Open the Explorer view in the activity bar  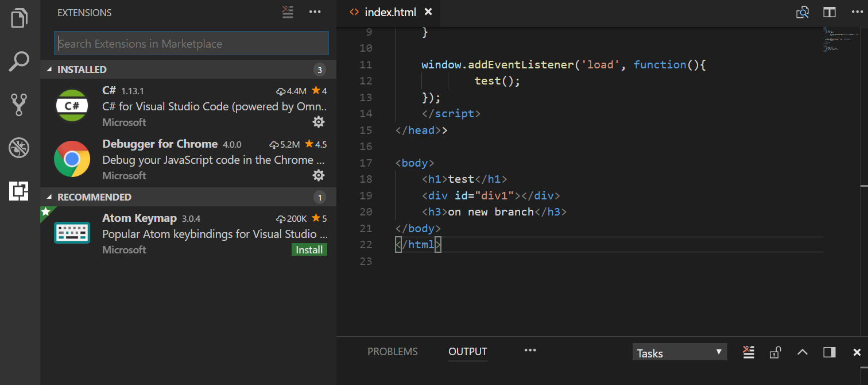pos(19,18)
